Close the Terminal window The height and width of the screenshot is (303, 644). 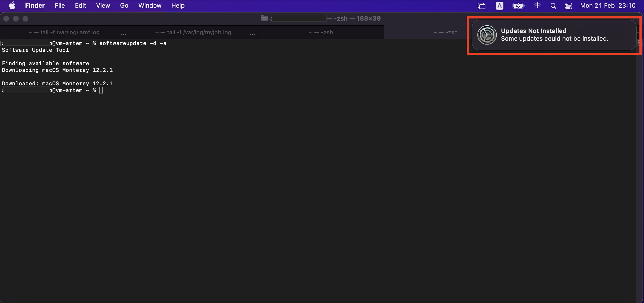pos(6,19)
